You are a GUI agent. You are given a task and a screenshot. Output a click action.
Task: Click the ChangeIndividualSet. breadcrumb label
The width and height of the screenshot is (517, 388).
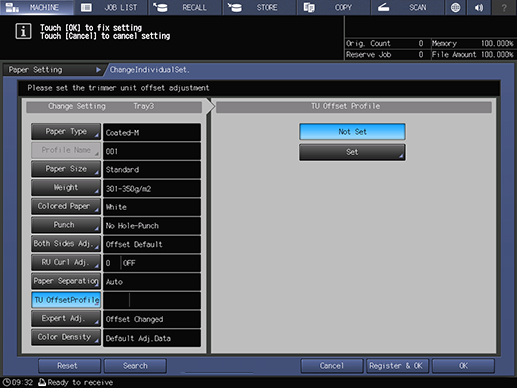click(149, 70)
